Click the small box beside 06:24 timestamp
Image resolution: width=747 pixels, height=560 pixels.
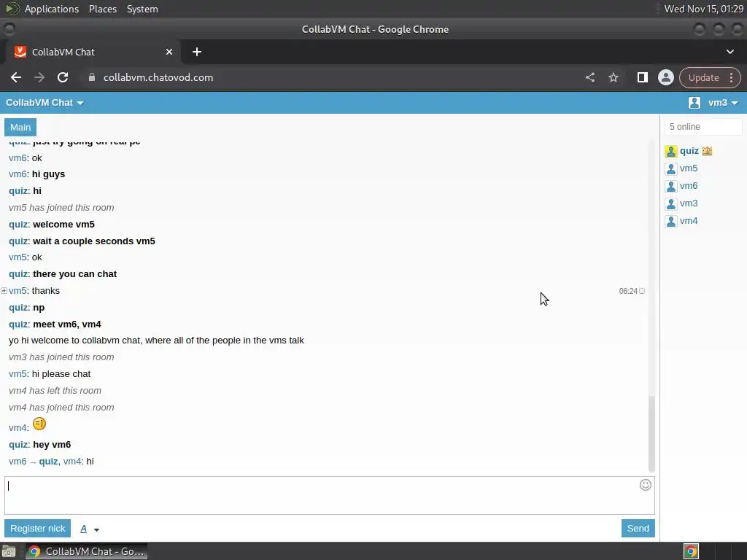(x=642, y=291)
